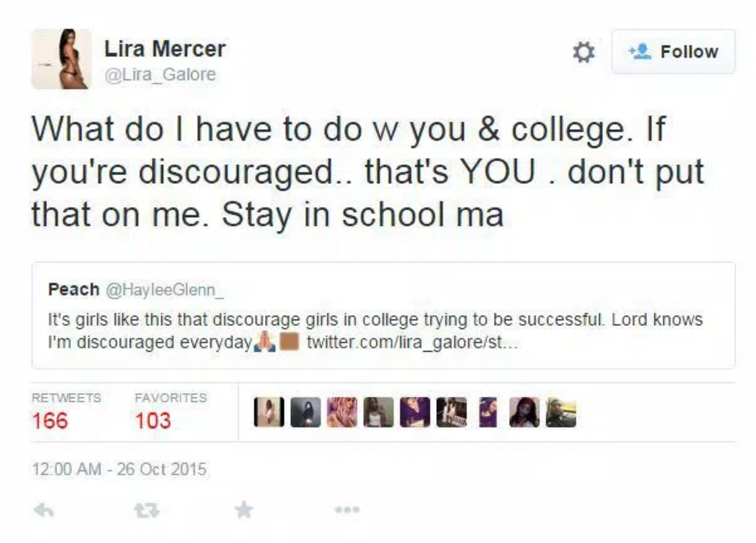The image size is (756, 543).
Task: Open Lira Mercer's profile picture
Action: (62, 59)
